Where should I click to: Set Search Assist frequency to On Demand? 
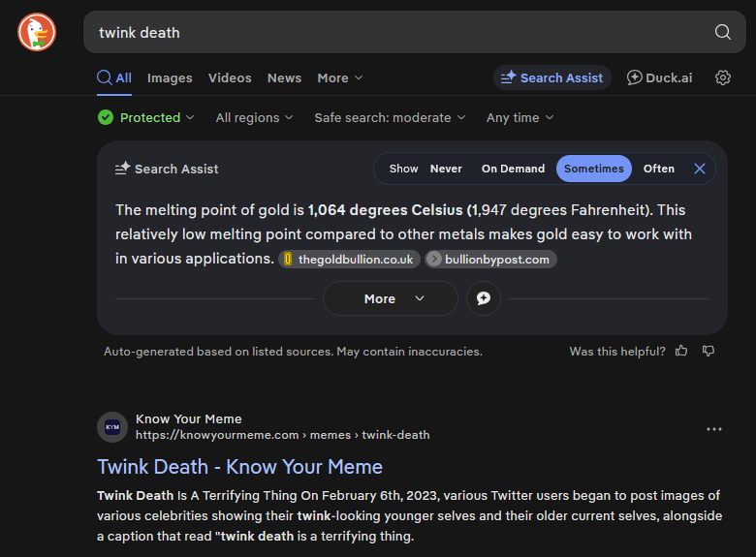513,169
